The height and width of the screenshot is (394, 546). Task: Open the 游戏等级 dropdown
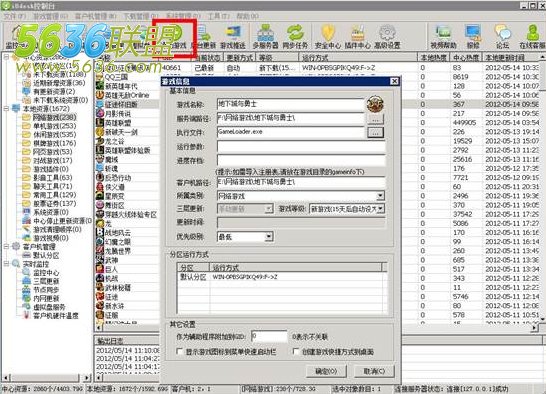[381, 209]
